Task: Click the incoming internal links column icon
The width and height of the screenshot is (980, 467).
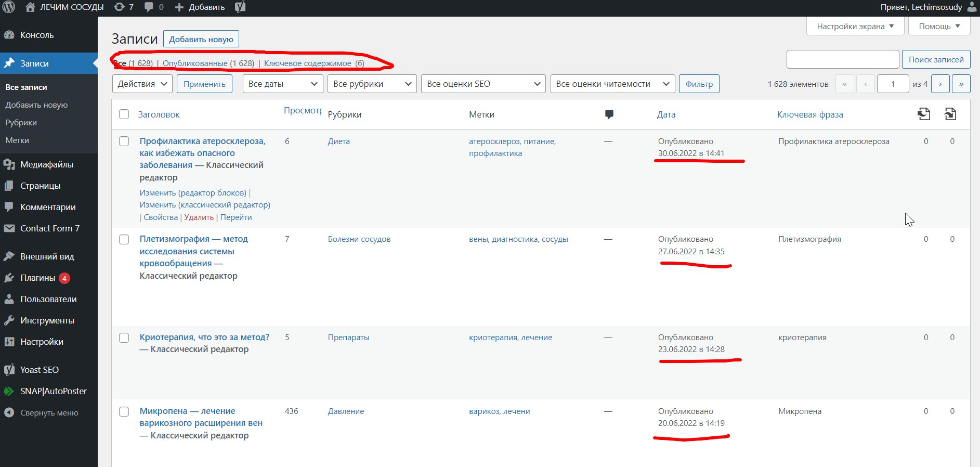Action: coord(950,114)
